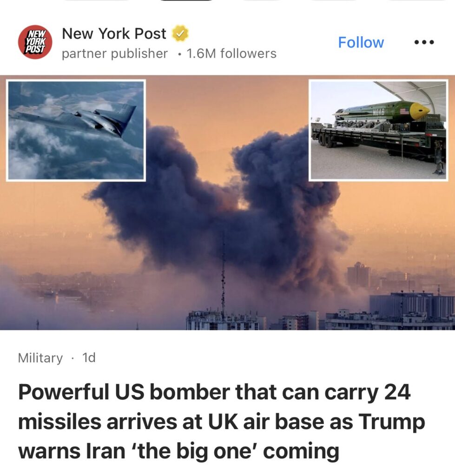Open the three-dot more options menu
The image size is (455, 476).
pos(424,42)
